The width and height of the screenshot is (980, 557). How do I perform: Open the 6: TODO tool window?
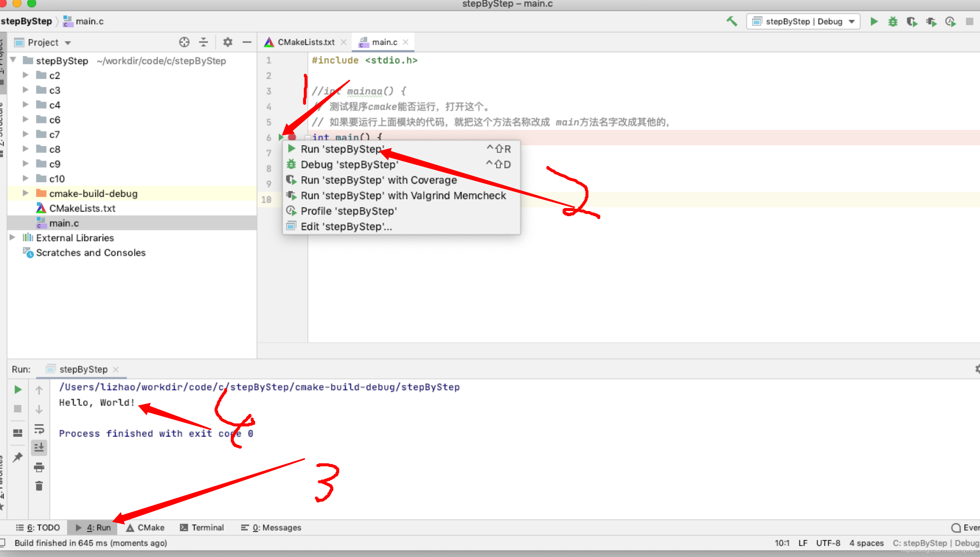38,527
